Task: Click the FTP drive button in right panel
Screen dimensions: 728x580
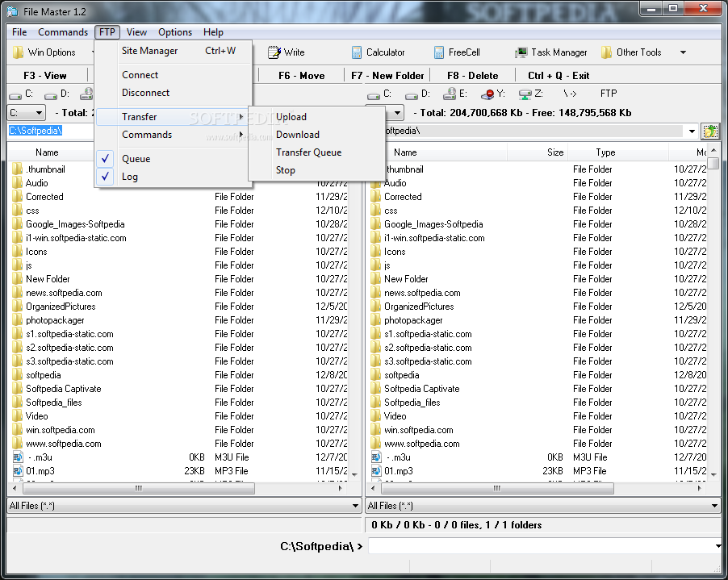Action: coord(609,94)
